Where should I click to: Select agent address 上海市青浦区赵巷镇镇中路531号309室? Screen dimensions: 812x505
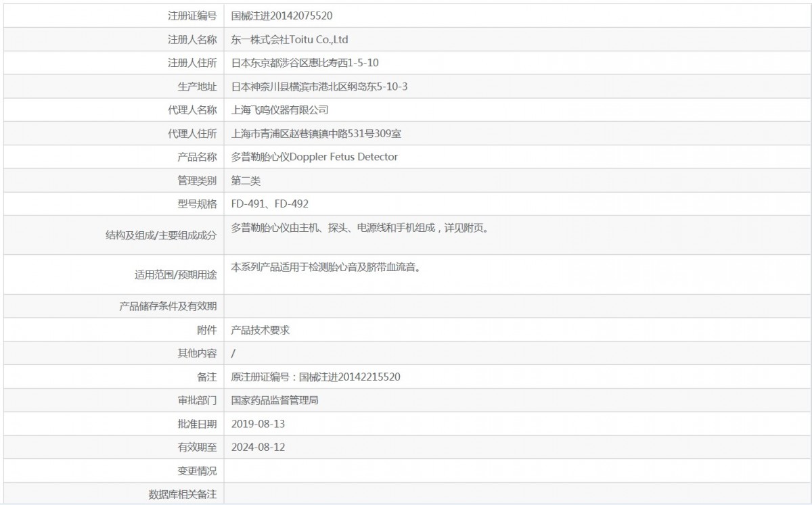coord(316,133)
